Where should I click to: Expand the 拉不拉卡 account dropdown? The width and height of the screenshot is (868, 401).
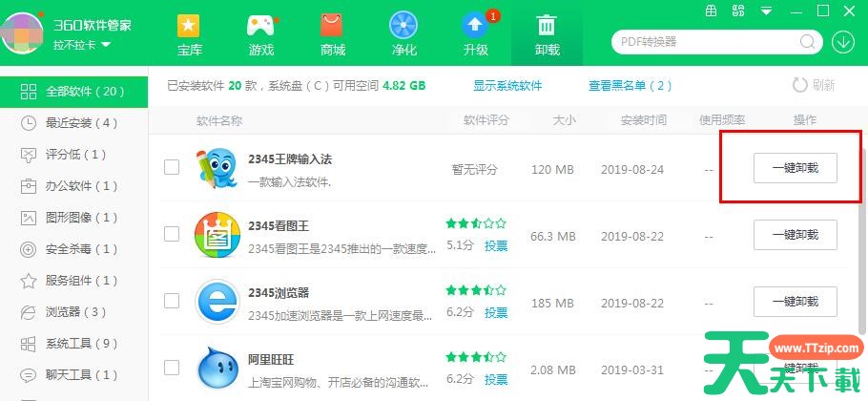(83, 45)
